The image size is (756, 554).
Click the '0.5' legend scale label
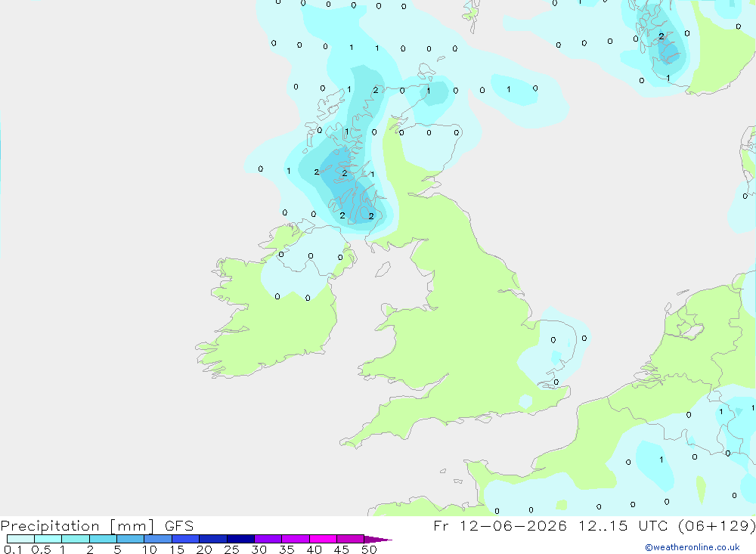[x=41, y=549]
